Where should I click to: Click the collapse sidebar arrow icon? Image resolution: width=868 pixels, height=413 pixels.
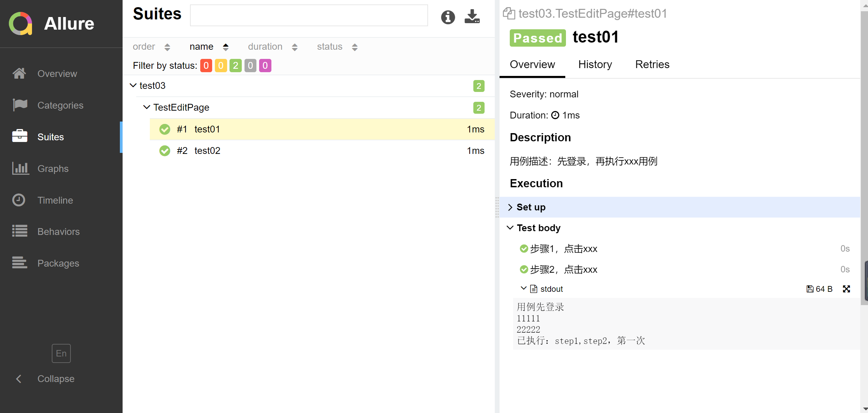(19, 379)
